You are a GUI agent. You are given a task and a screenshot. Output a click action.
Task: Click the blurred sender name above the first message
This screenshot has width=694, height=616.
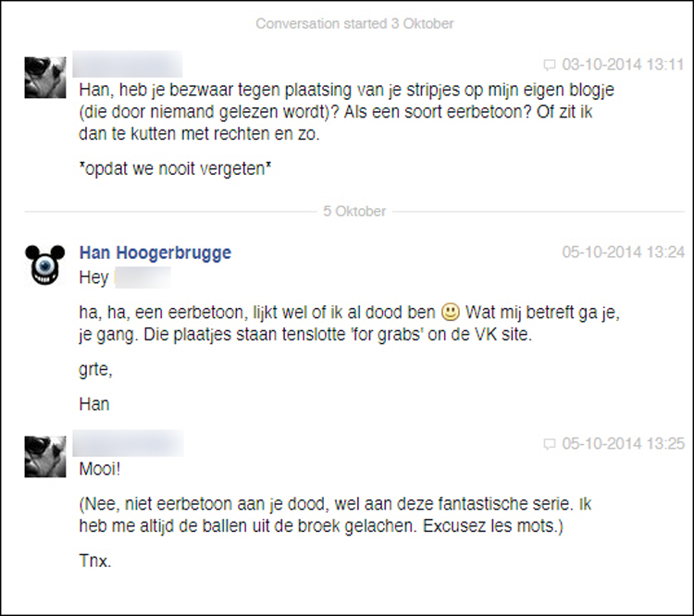(x=128, y=64)
